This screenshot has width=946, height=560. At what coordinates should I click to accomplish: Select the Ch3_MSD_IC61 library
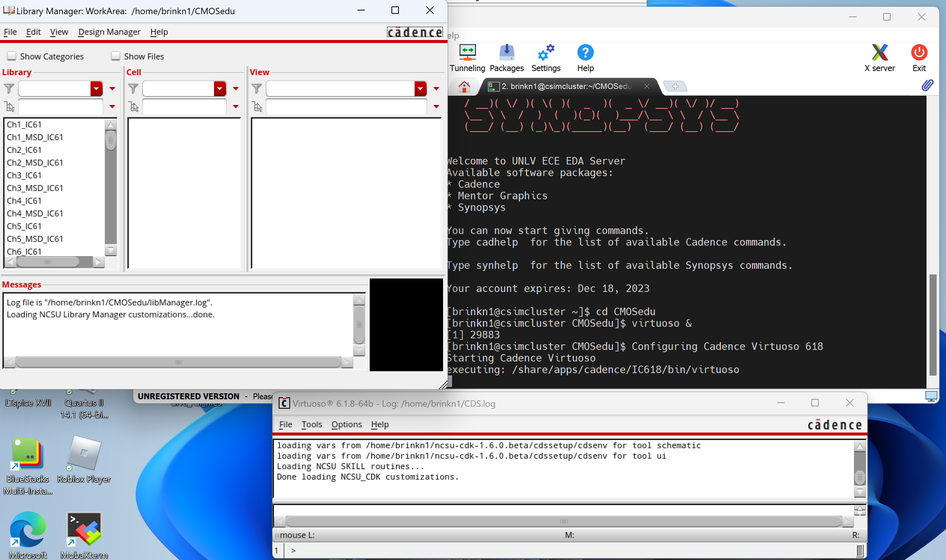pos(35,188)
